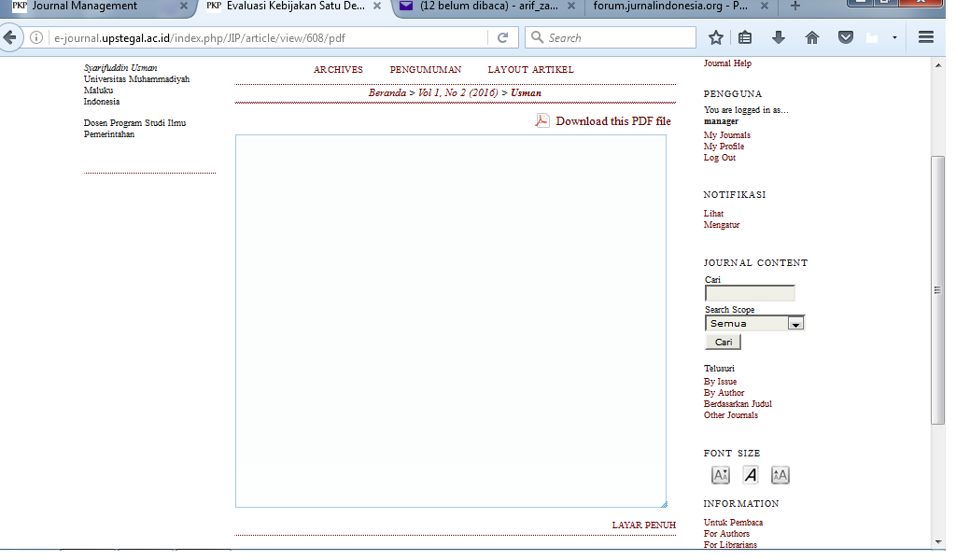Reload the page with the refresh icon
956x560 pixels.
coord(502,38)
